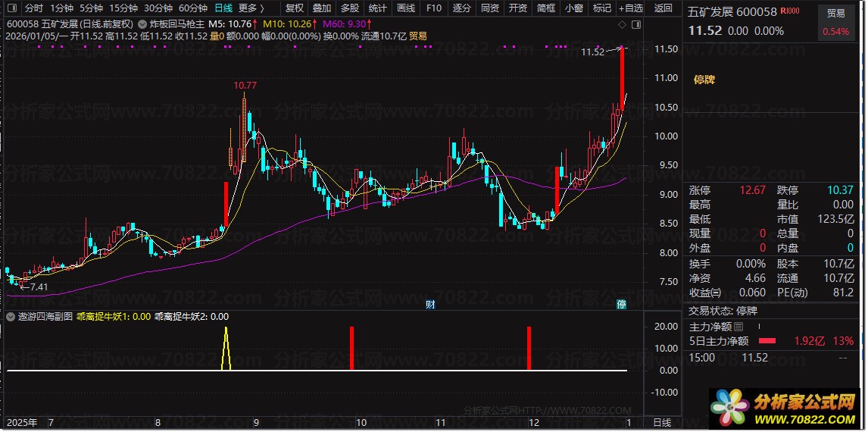Click the 开资 toolbar button
Viewport: 868px width, 432px height.
coord(517,8)
